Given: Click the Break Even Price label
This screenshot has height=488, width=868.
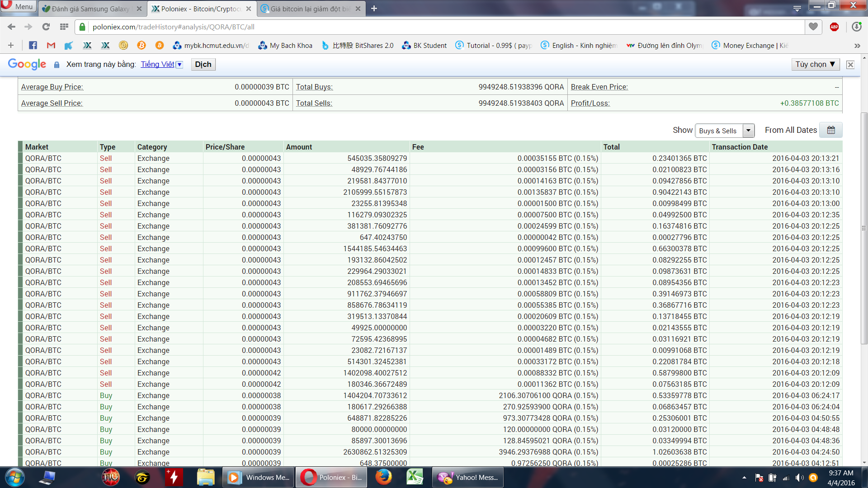Looking at the screenshot, I should click(x=599, y=87).
